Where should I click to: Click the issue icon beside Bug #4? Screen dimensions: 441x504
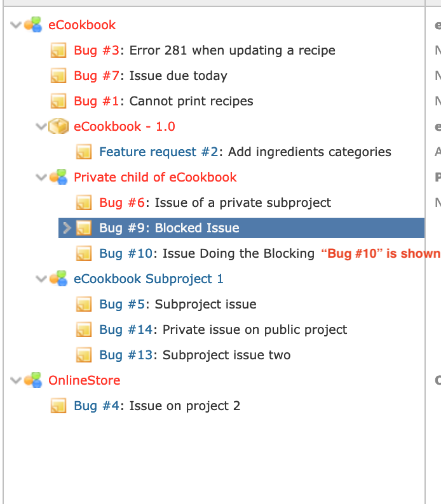tap(58, 406)
